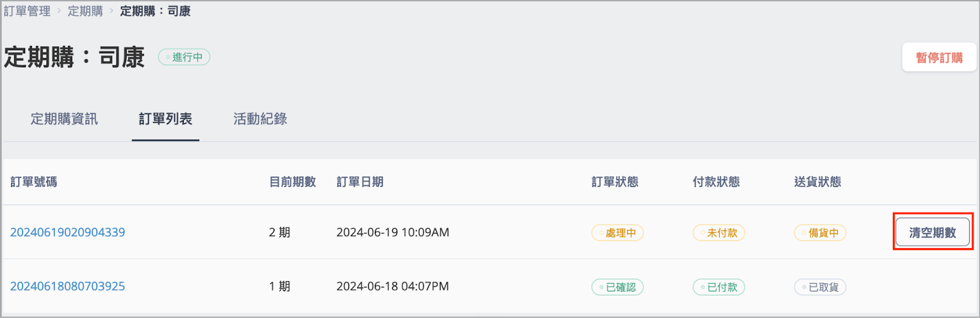The height and width of the screenshot is (318, 980).
Task: Click the 暫停訂購 button
Action: coord(939,57)
